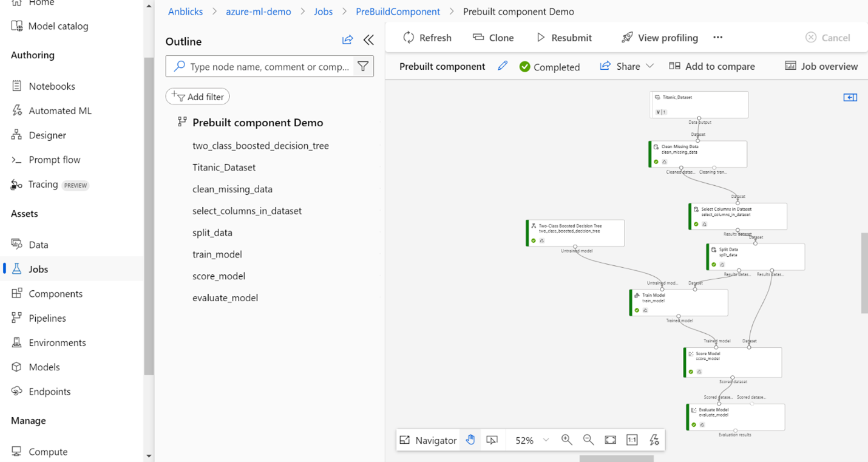Open Automated ML section

click(51, 110)
